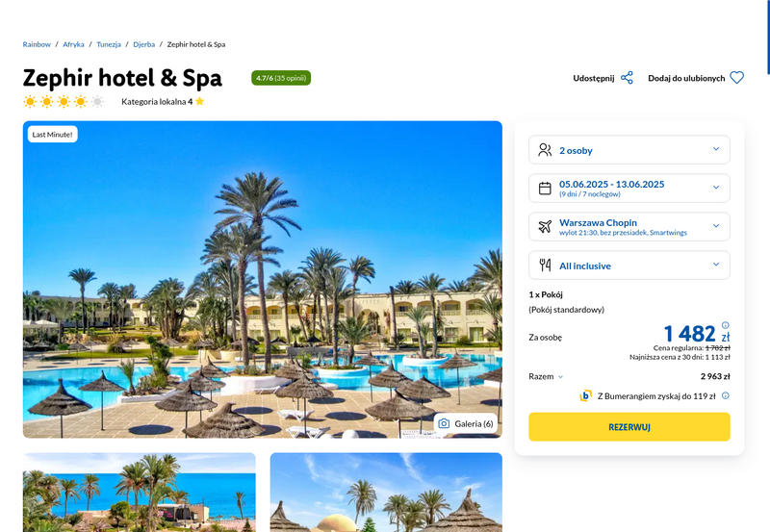Open the 4.7/6 reviews rating badge
This screenshot has width=770, height=532.
click(x=281, y=78)
